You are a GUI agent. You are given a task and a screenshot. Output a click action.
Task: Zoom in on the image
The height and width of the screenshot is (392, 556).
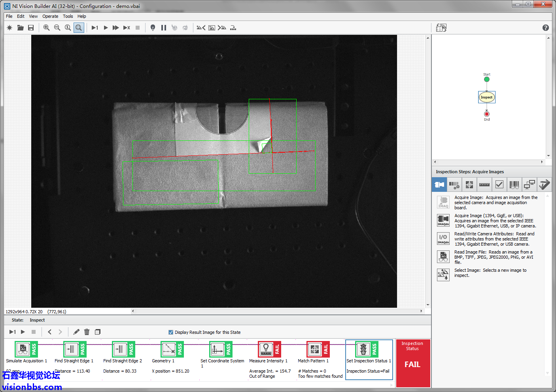tap(46, 28)
